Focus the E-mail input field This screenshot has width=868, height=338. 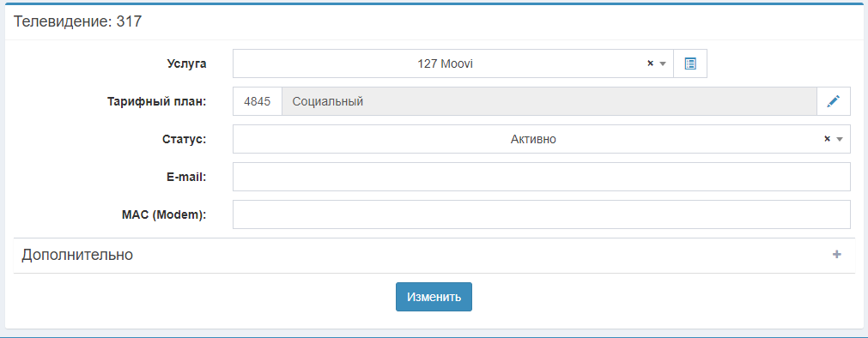pos(542,177)
